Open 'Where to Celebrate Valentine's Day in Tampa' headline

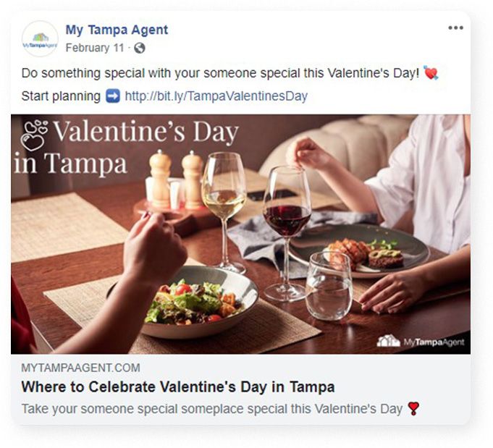[178, 386]
